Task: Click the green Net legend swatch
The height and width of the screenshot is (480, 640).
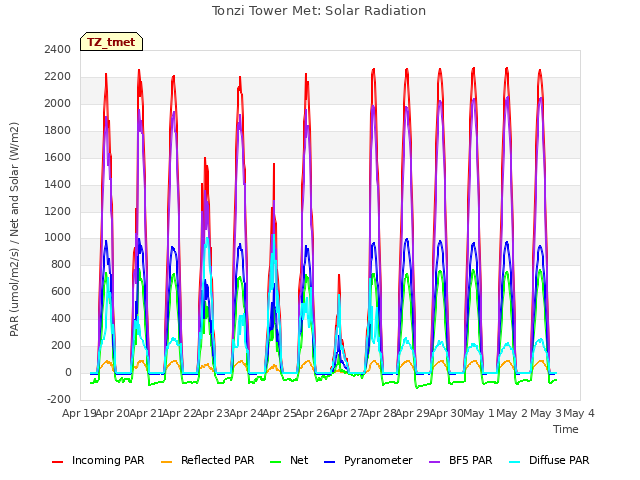Action: 276,462
